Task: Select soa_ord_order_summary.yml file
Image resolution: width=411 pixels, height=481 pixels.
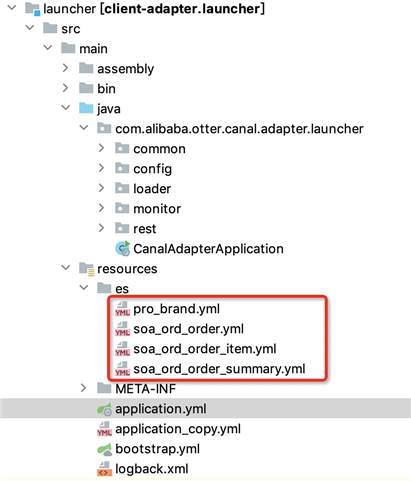Action: tap(219, 369)
